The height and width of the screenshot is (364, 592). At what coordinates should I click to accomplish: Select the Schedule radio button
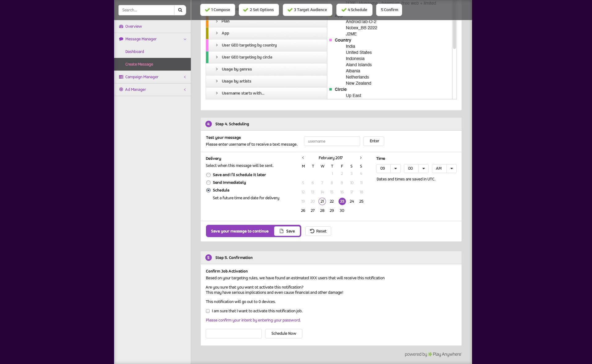tap(208, 190)
